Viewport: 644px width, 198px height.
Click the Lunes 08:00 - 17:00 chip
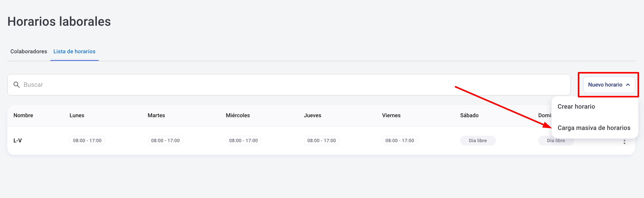[x=87, y=141]
